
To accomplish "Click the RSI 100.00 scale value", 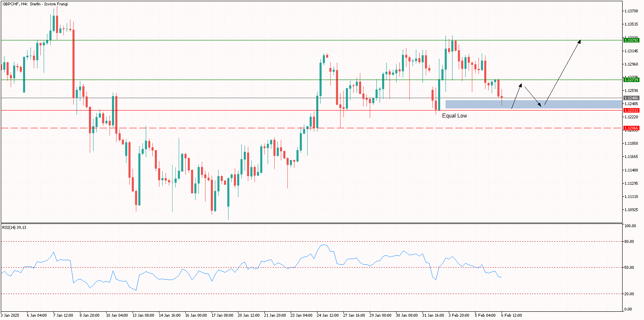I will pyautogui.click(x=631, y=226).
